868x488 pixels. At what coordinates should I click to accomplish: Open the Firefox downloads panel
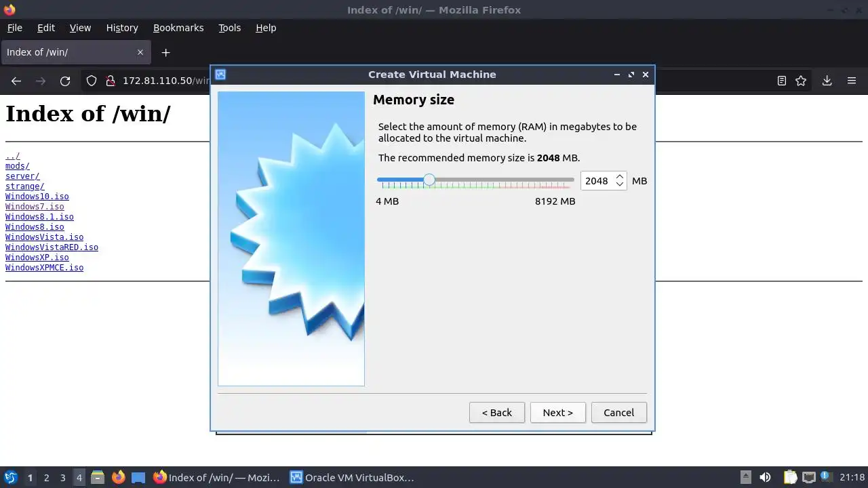click(827, 81)
